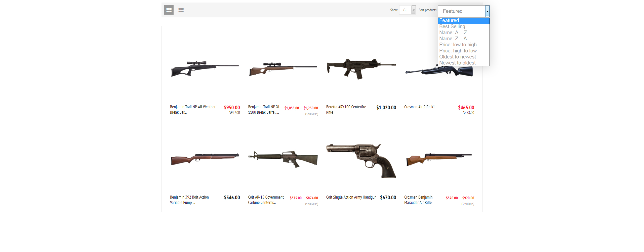This screenshot has width=644, height=252.
Task: Collapse the Sort products dropdown arrow
Action: tap(487, 11)
